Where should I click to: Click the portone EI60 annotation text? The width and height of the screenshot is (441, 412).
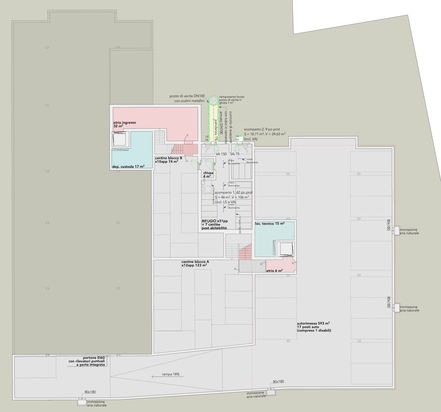(87, 361)
